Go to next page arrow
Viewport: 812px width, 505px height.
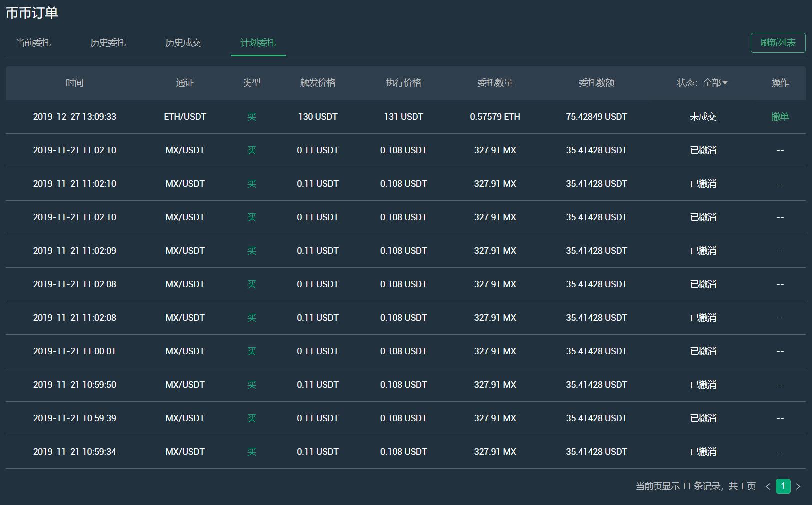point(798,486)
